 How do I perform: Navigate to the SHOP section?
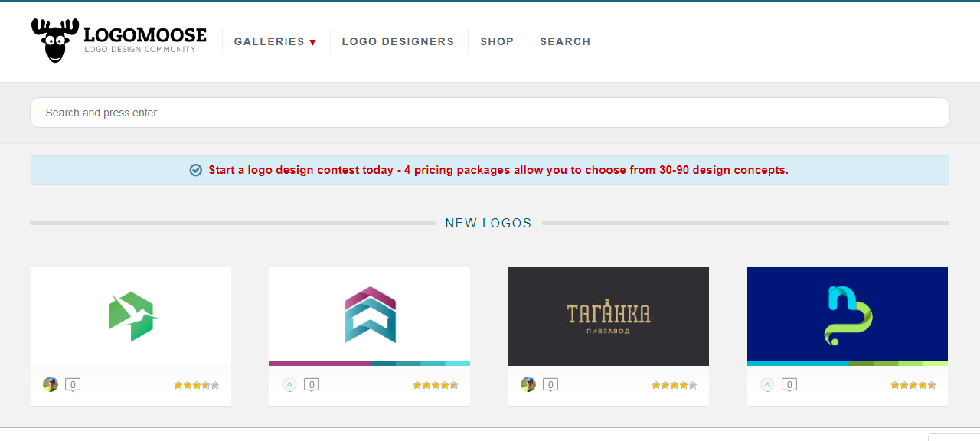coord(497,41)
